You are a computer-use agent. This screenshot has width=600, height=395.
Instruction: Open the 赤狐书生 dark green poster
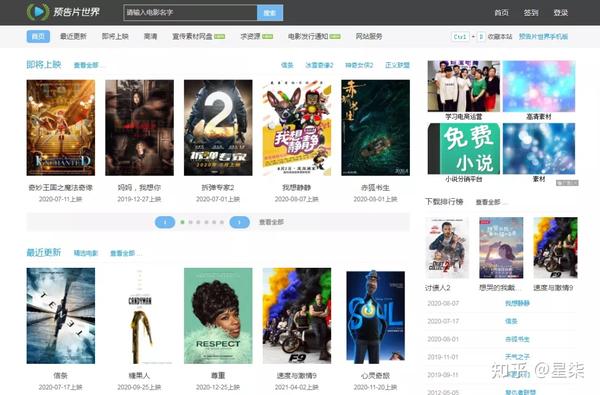coord(375,128)
